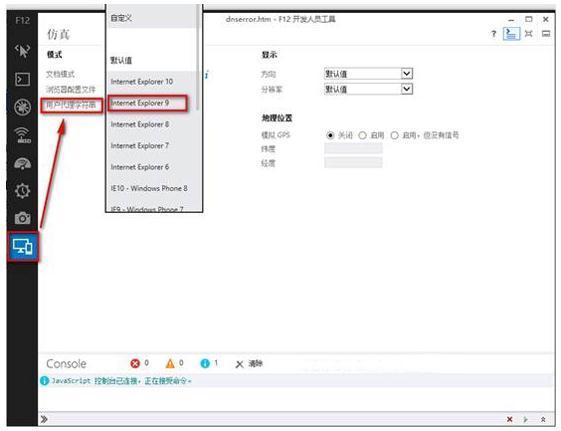Image resolution: width=561 pixels, height=431 pixels.
Task: Click the JavaScript console connected message
Action: coord(121,381)
